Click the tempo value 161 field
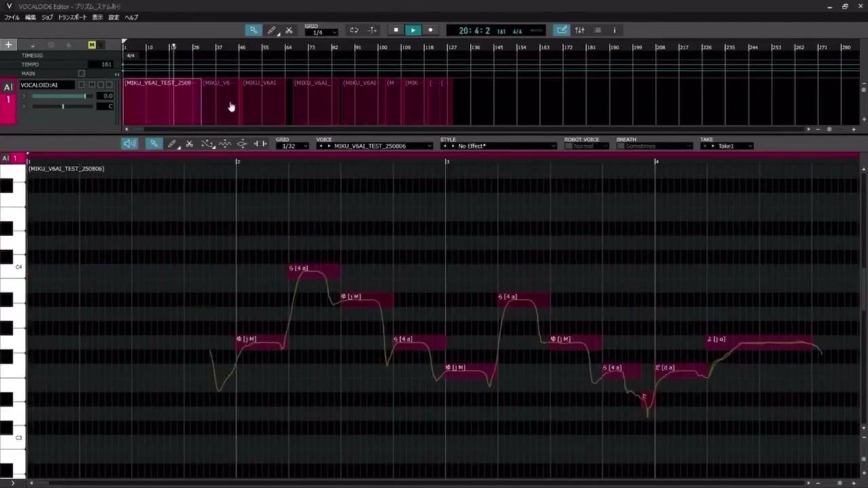868x488 pixels. pyautogui.click(x=102, y=64)
